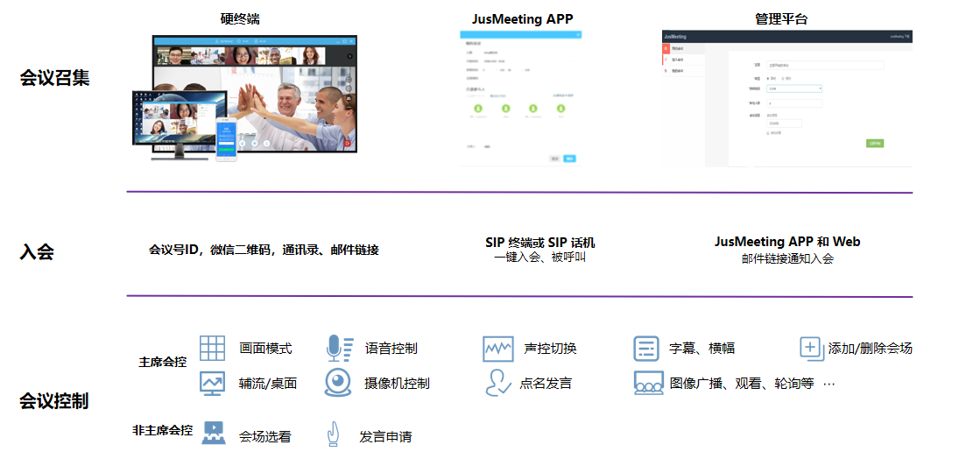Image resolution: width=980 pixels, height=473 pixels.
Task: Select the unchecked radio button in 管理平台 form
Action: tap(783, 79)
